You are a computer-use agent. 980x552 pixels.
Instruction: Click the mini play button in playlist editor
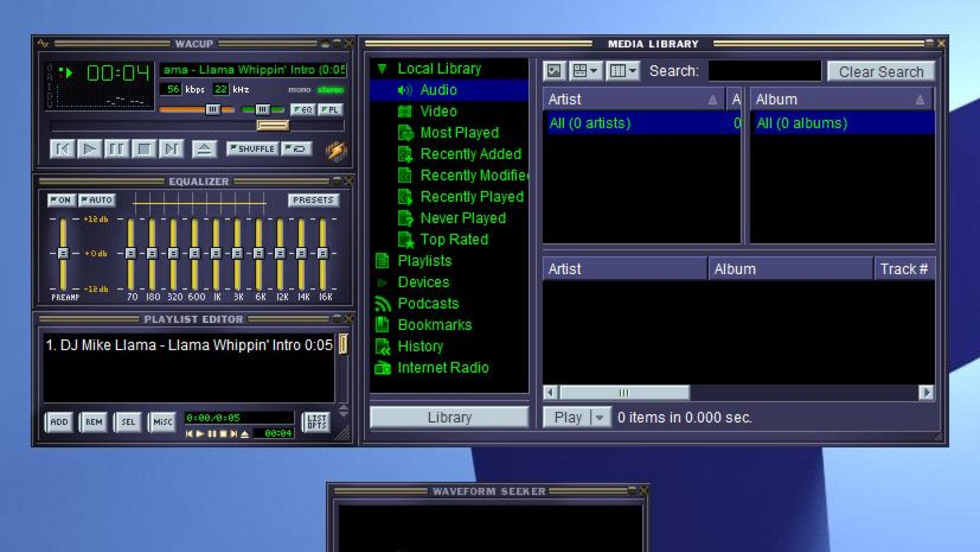tap(200, 434)
